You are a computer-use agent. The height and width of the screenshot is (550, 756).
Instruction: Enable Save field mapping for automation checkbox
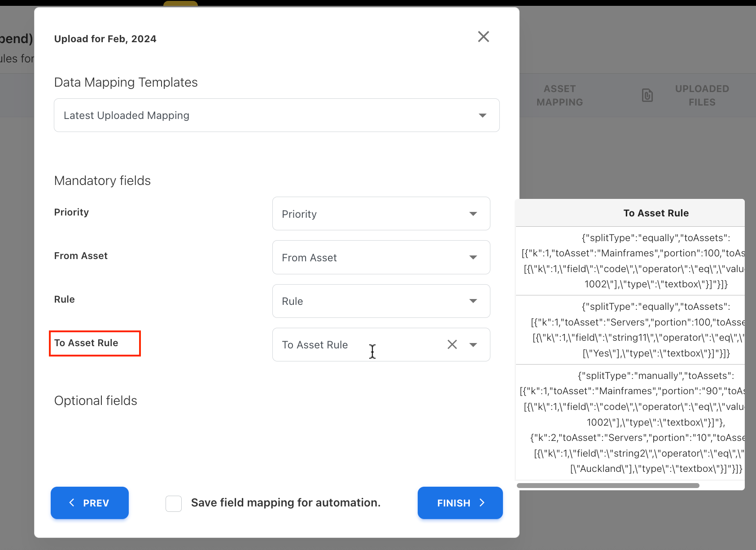[174, 503]
